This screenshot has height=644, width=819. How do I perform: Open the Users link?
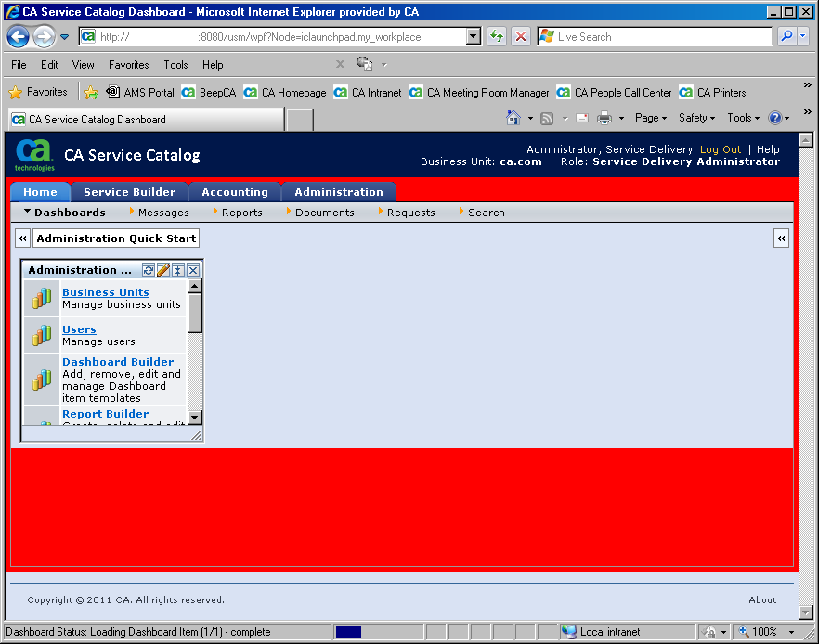80,329
